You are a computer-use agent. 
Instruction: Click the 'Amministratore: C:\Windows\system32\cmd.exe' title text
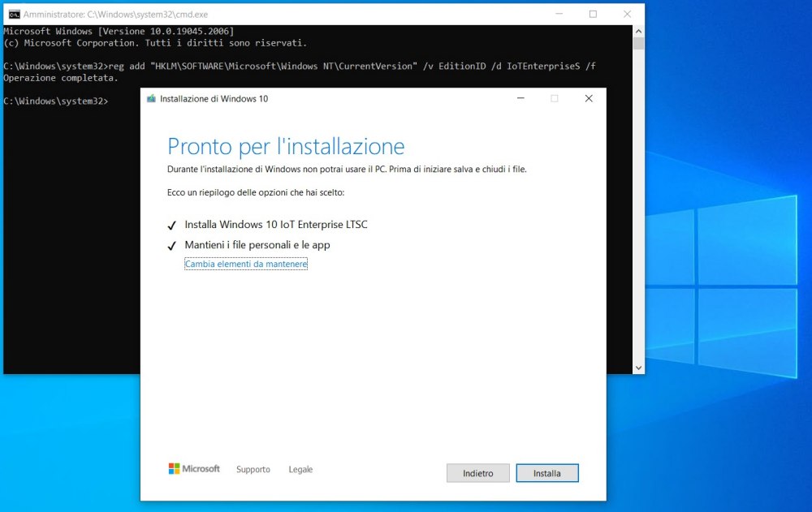click(x=115, y=15)
